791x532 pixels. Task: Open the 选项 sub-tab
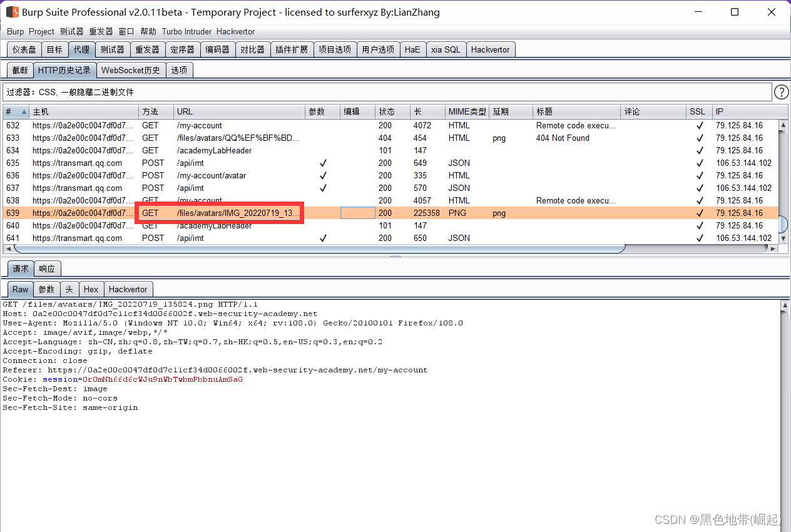tap(179, 70)
